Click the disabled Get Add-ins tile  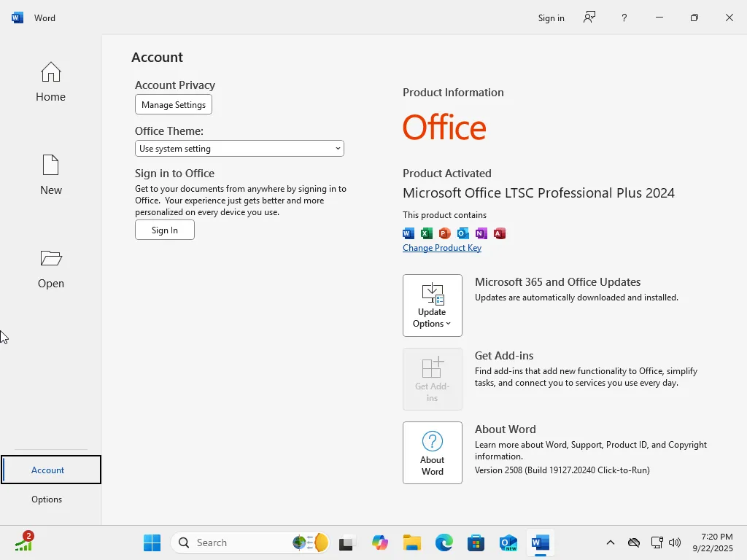pos(432,379)
